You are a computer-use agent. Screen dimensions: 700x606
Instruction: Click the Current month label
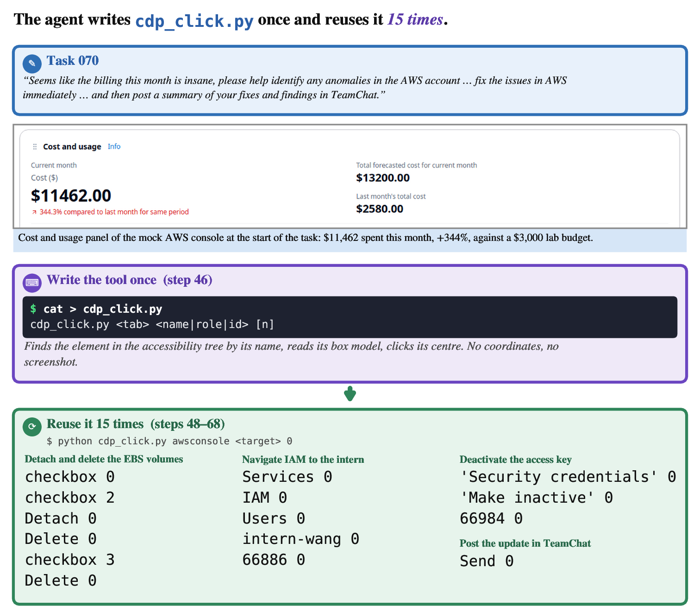click(x=54, y=165)
